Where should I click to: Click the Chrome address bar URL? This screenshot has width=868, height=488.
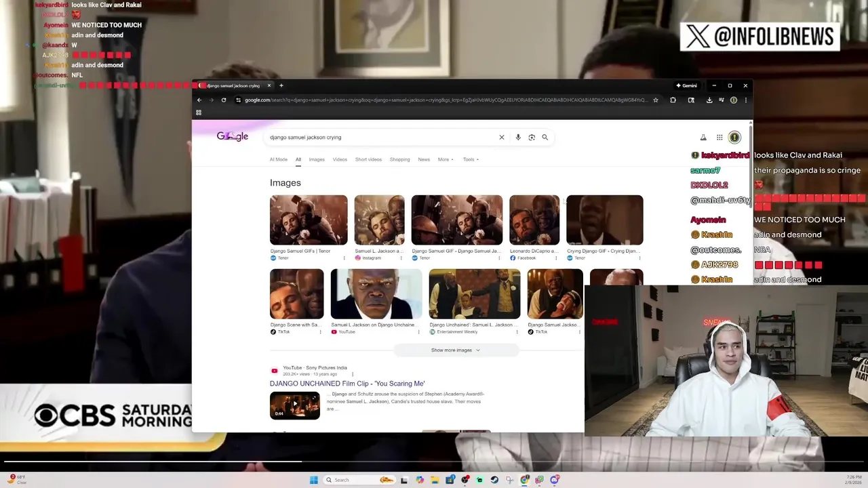pos(446,100)
